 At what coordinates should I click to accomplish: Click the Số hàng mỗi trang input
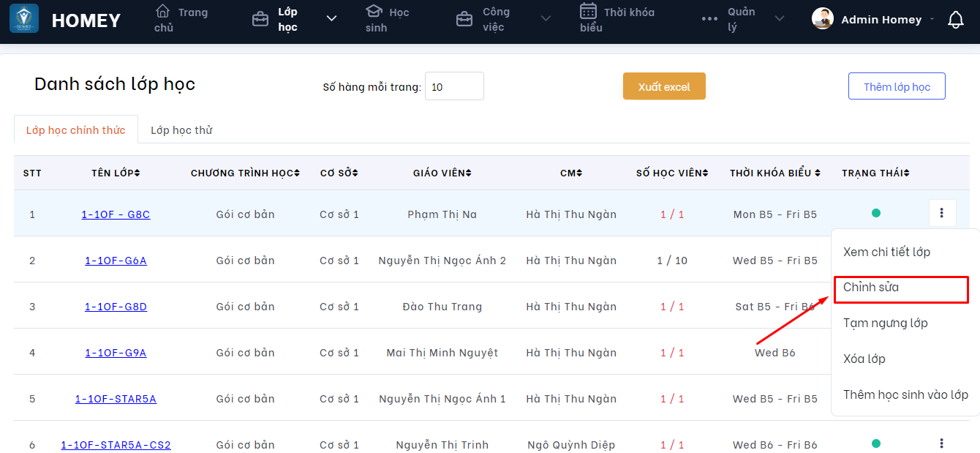[x=454, y=86]
